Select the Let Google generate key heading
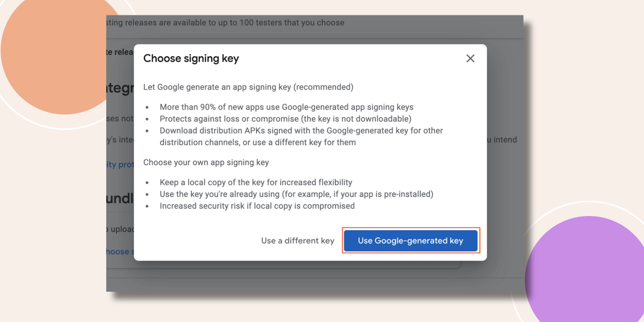Screen dimensions: 644x322 [x=248, y=87]
